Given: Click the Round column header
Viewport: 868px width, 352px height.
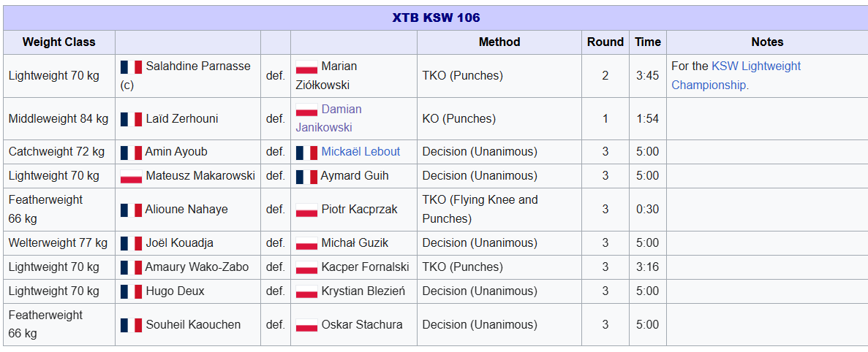Looking at the screenshot, I should point(605,42).
